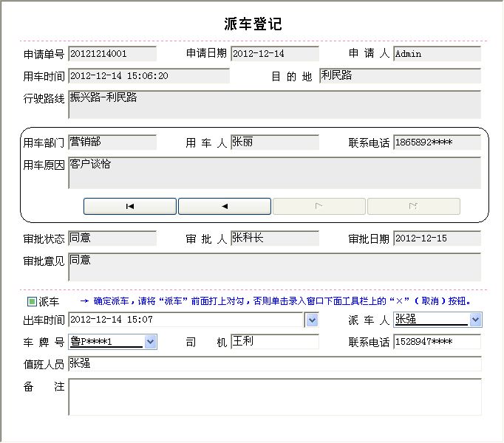504x443 pixels.
Task: Select the 申请日期 field
Action: click(x=275, y=54)
